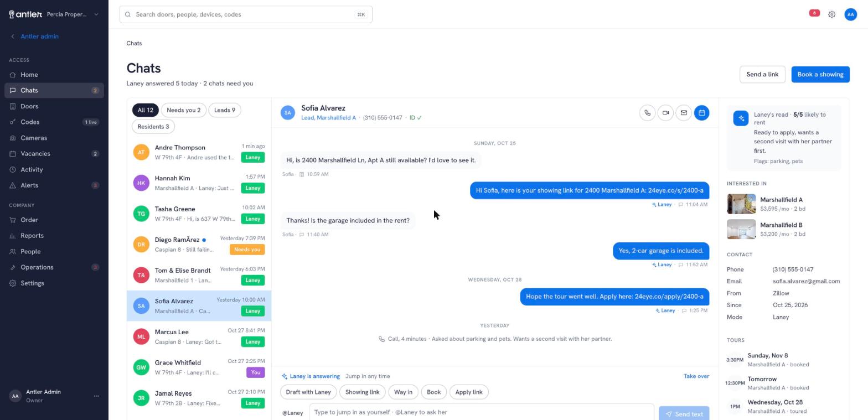Screen dimensions: 868x420
Task: Click the Send a link button
Action: coord(762,74)
